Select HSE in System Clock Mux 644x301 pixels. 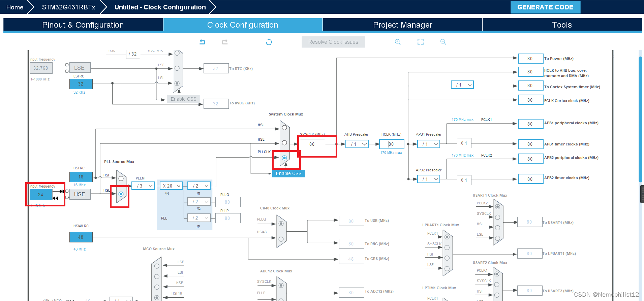click(284, 143)
